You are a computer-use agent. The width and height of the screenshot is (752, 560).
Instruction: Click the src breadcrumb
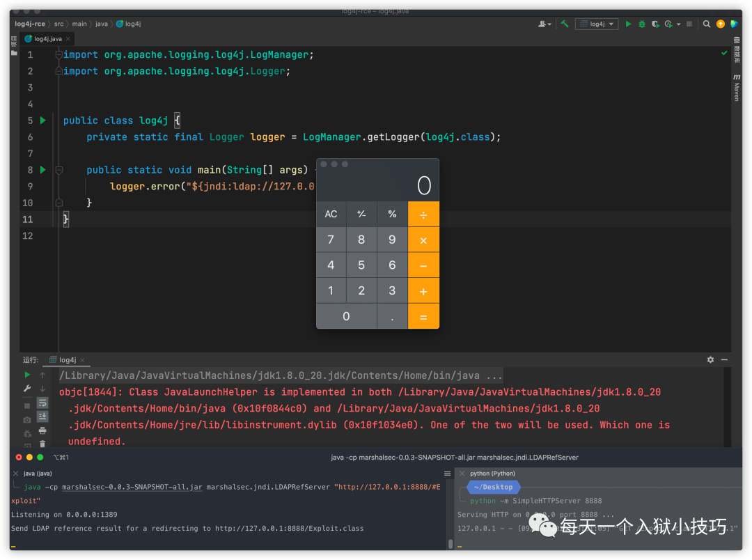click(58, 24)
